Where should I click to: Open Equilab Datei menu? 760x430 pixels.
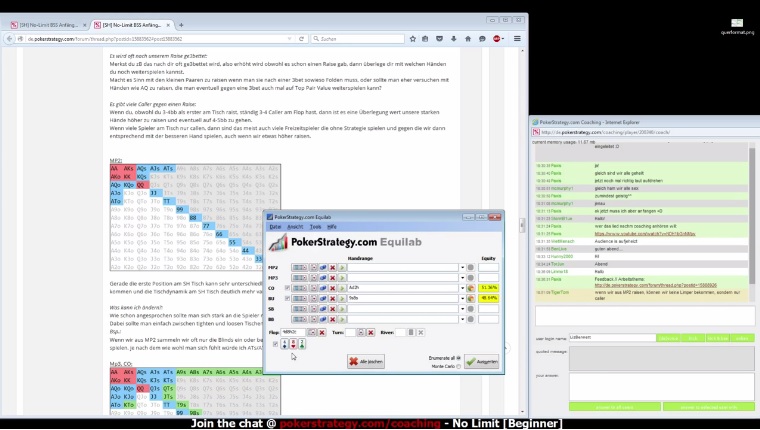[x=275, y=226]
